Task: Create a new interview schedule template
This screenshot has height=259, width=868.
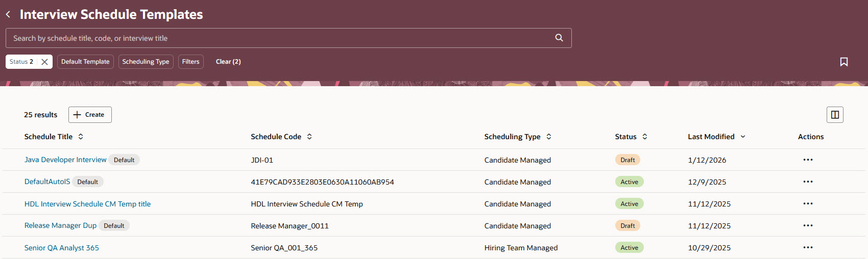Action: [90, 115]
